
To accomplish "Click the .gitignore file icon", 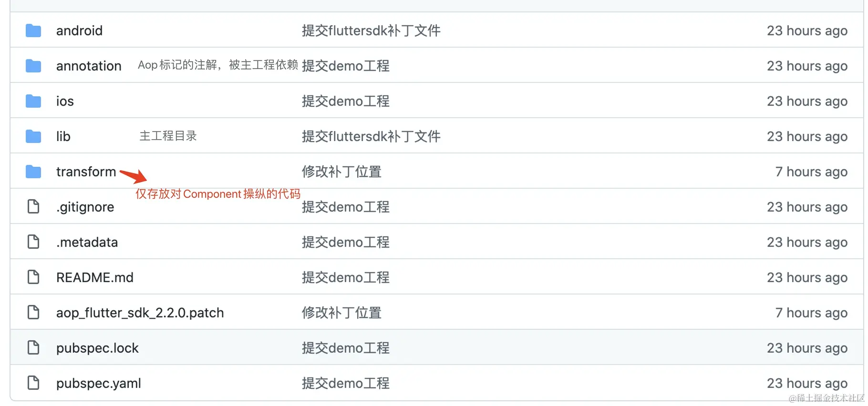I will pyautogui.click(x=33, y=207).
